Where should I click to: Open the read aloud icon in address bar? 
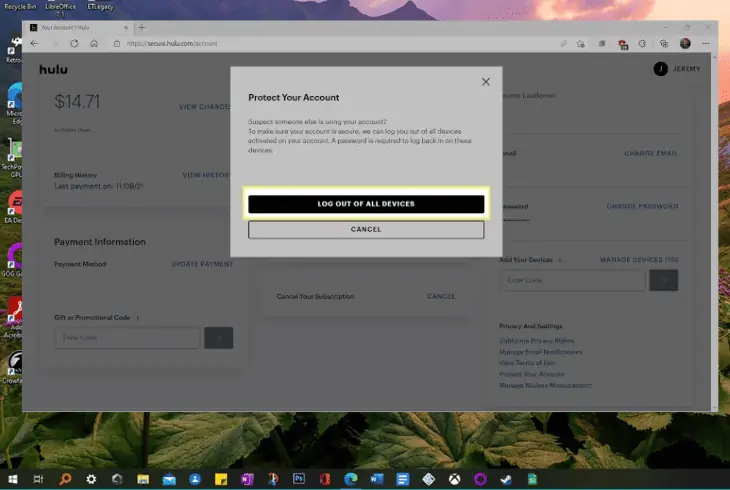[x=563, y=44]
